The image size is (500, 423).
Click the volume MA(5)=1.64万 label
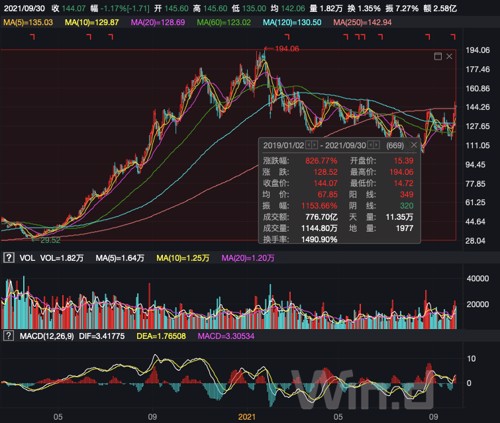pos(120,258)
